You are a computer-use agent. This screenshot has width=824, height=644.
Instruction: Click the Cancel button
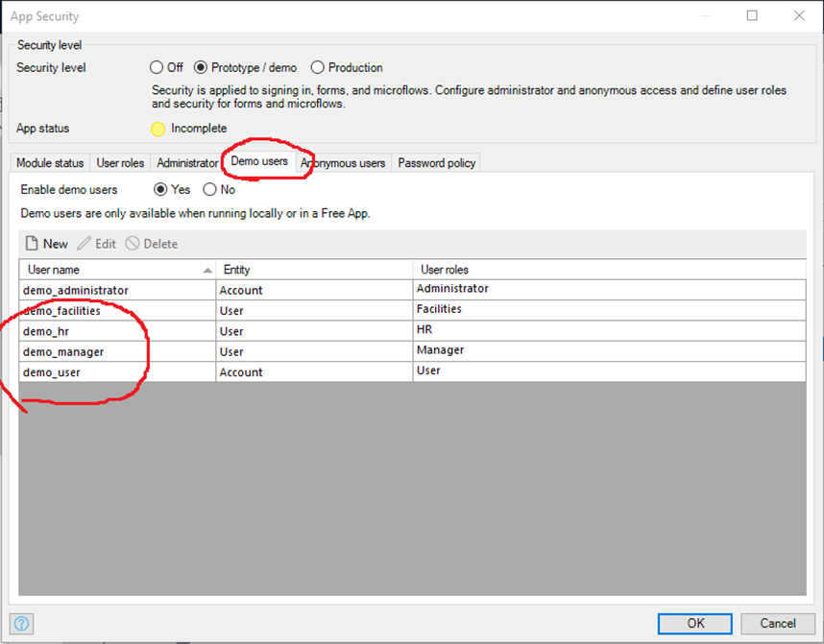777,624
